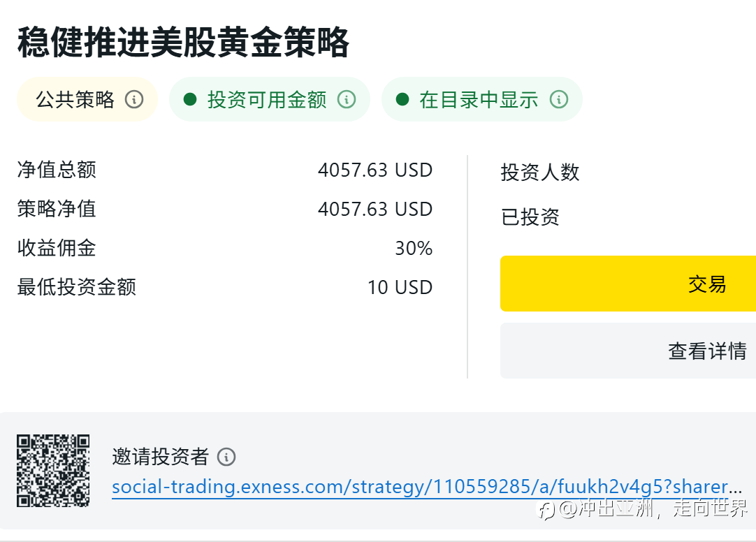This screenshot has width=756, height=542.
Task: Click green status dot before 投资可用金额
Action: [190, 99]
